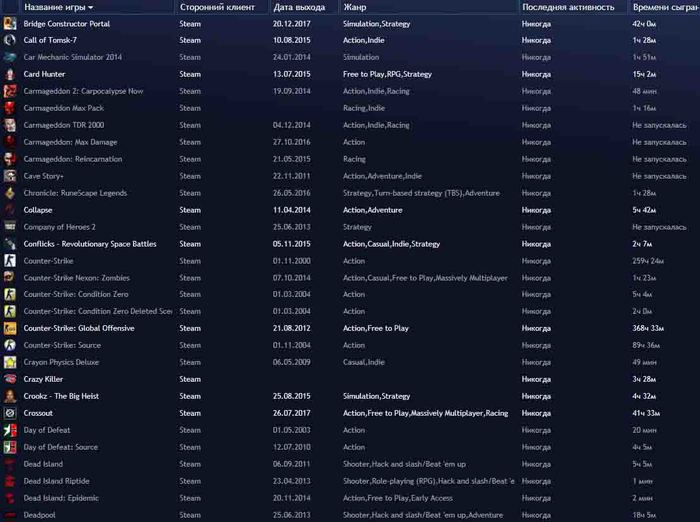Click the playtime 15ч 2м
Image resolution: width=700 pixels, height=522 pixels.
tap(644, 74)
